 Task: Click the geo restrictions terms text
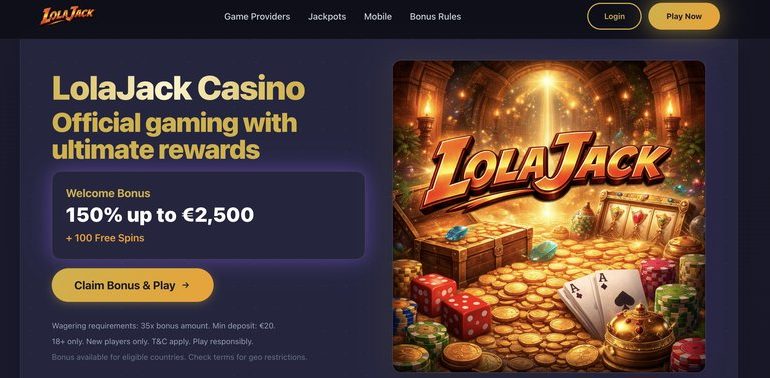click(x=179, y=357)
